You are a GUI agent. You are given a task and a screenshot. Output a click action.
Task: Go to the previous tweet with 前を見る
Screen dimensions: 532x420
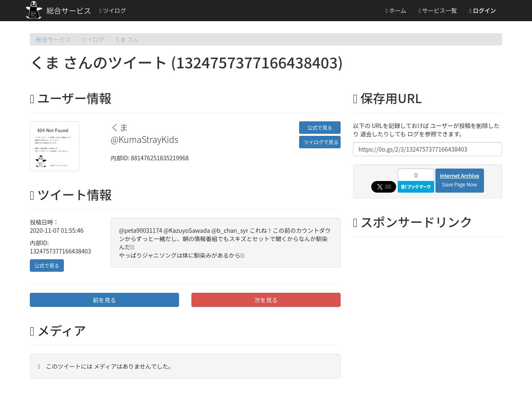pyautogui.click(x=104, y=300)
